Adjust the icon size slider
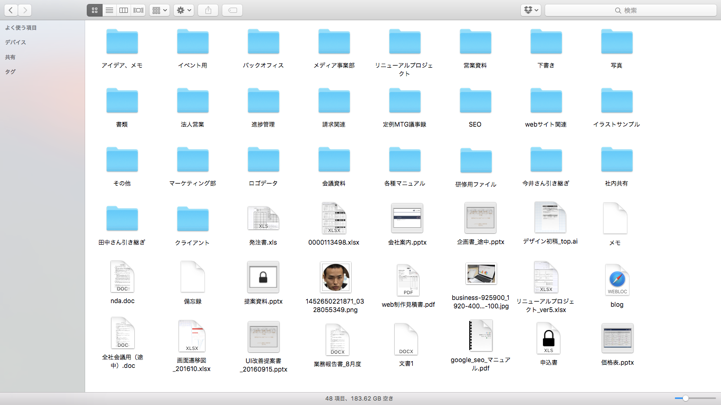 [x=686, y=398]
